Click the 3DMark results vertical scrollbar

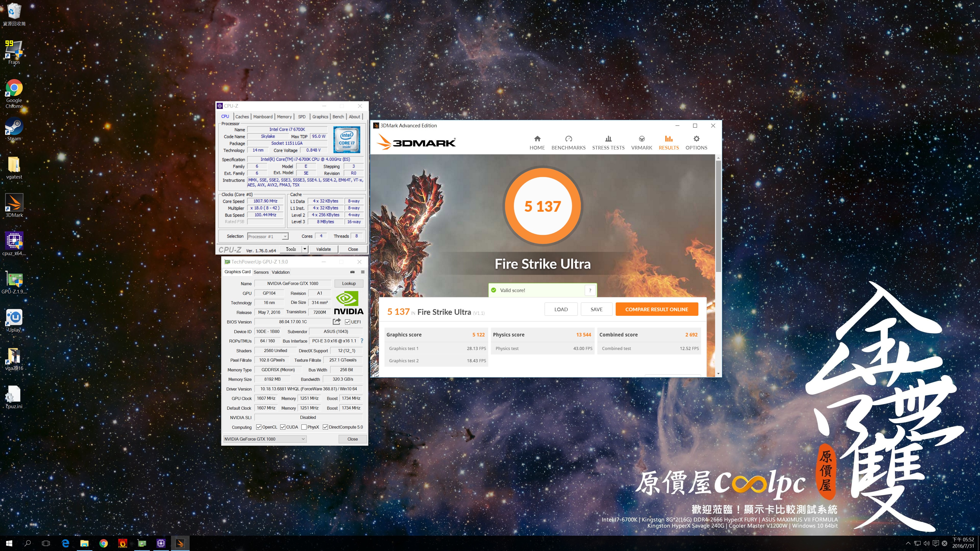tap(718, 216)
